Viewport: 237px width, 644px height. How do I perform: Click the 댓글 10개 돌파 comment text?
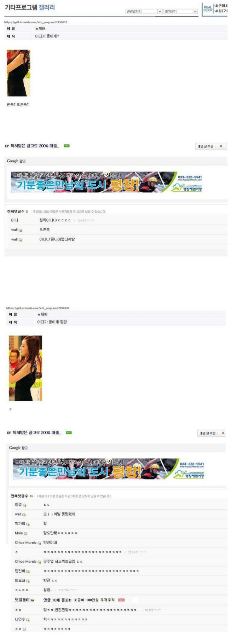[79, 600]
